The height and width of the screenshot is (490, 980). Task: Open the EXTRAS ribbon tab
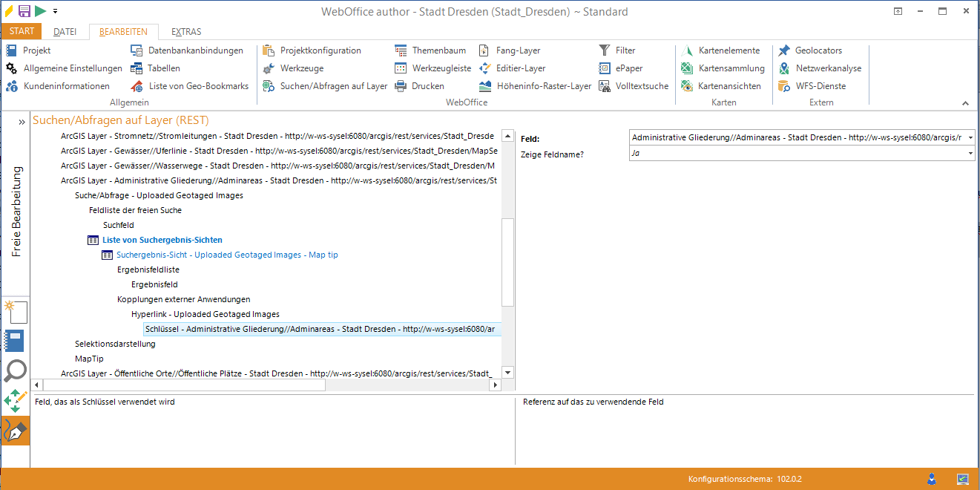tap(186, 32)
